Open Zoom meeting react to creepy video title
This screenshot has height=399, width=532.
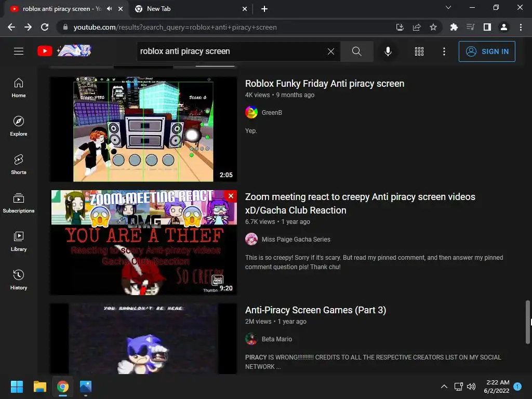pyautogui.click(x=360, y=203)
